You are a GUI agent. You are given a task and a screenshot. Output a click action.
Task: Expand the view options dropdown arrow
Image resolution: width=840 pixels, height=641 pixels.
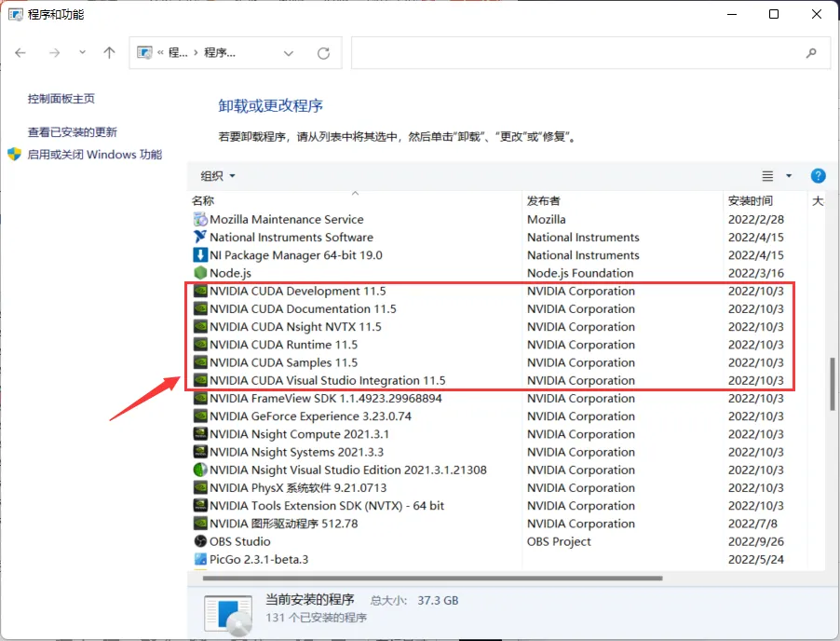tap(789, 176)
